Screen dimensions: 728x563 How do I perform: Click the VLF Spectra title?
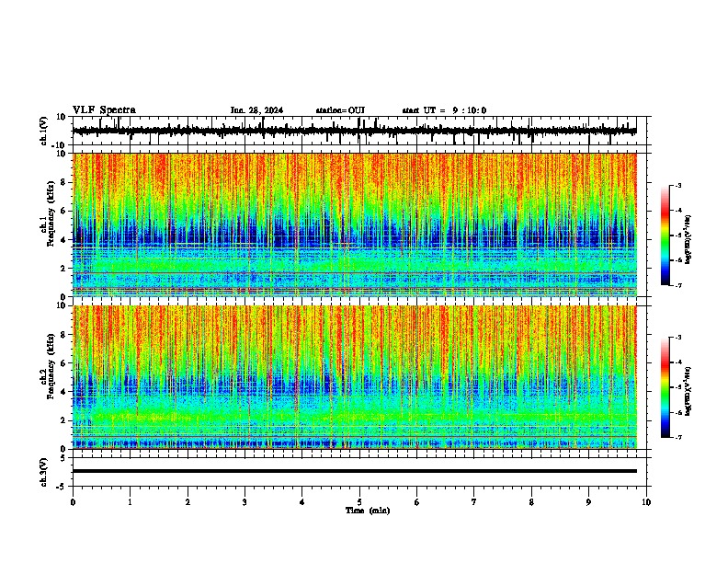104,110
